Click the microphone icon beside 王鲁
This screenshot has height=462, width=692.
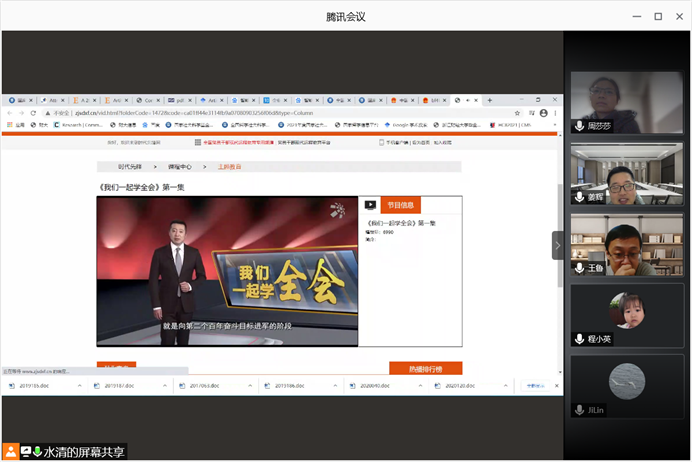[579, 268]
